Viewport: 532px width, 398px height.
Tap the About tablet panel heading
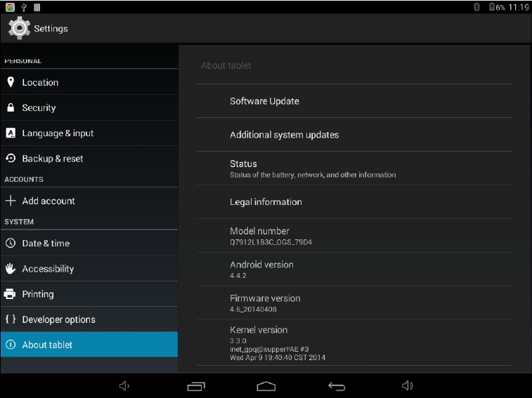click(x=226, y=65)
